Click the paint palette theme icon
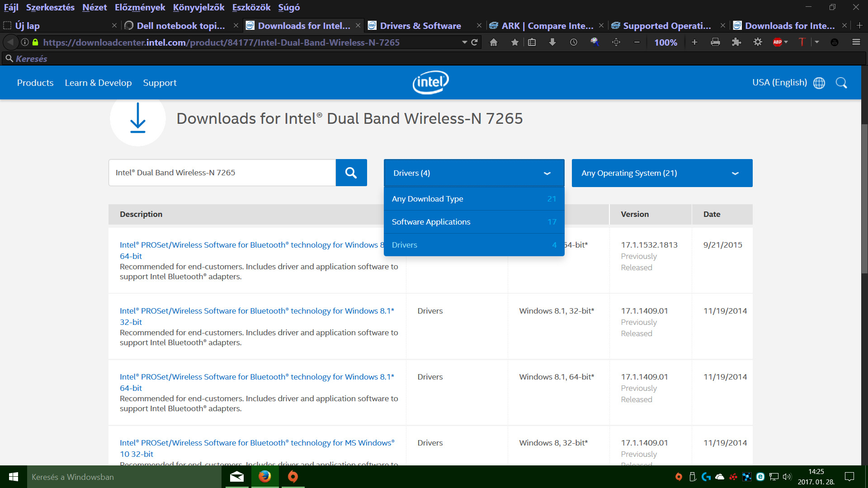The image size is (868, 488). pyautogui.click(x=594, y=42)
